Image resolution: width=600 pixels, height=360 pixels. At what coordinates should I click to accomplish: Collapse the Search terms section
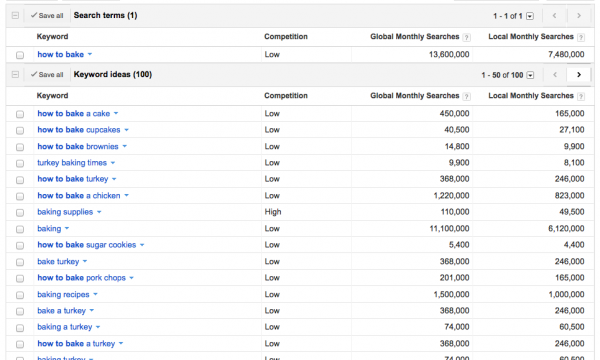coord(15,16)
